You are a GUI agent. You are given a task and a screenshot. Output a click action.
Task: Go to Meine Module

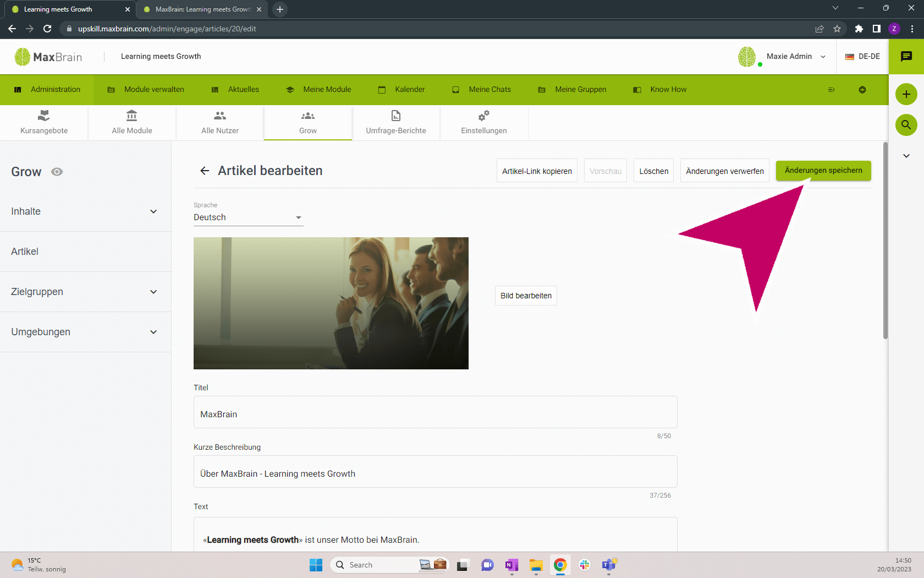tap(318, 90)
